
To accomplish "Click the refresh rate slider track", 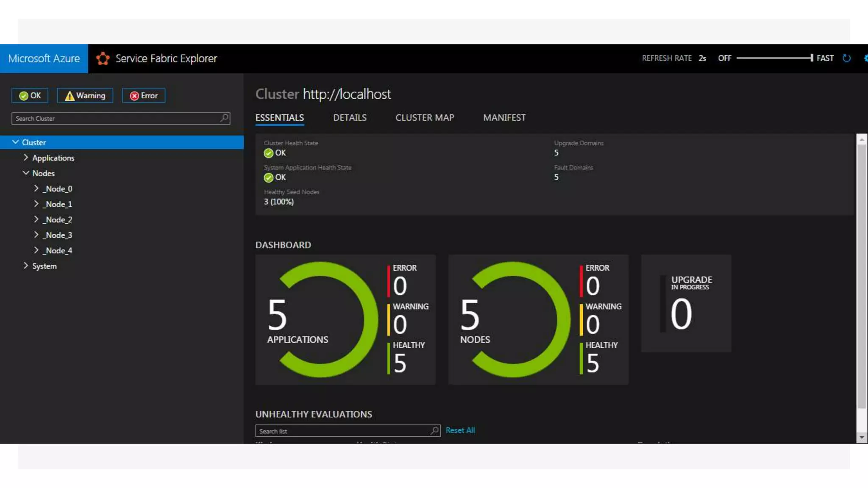I will tap(774, 58).
